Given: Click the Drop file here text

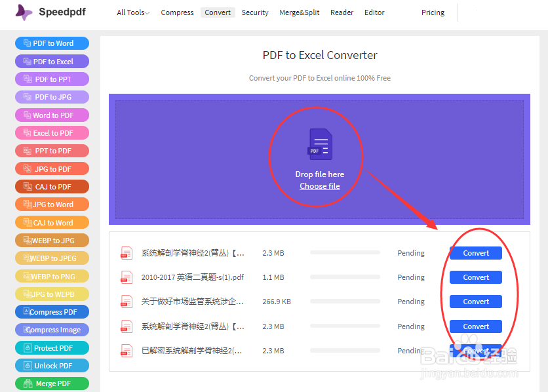Looking at the screenshot, I should click(320, 174).
